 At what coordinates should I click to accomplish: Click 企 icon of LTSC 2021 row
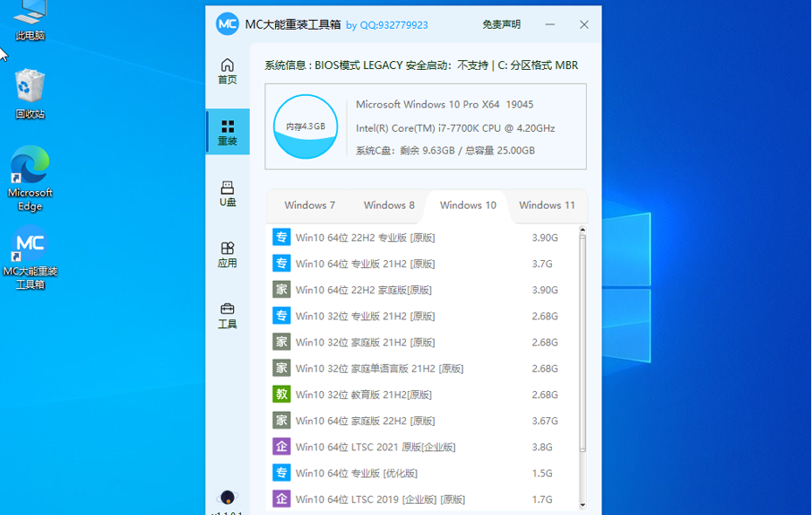(x=282, y=447)
